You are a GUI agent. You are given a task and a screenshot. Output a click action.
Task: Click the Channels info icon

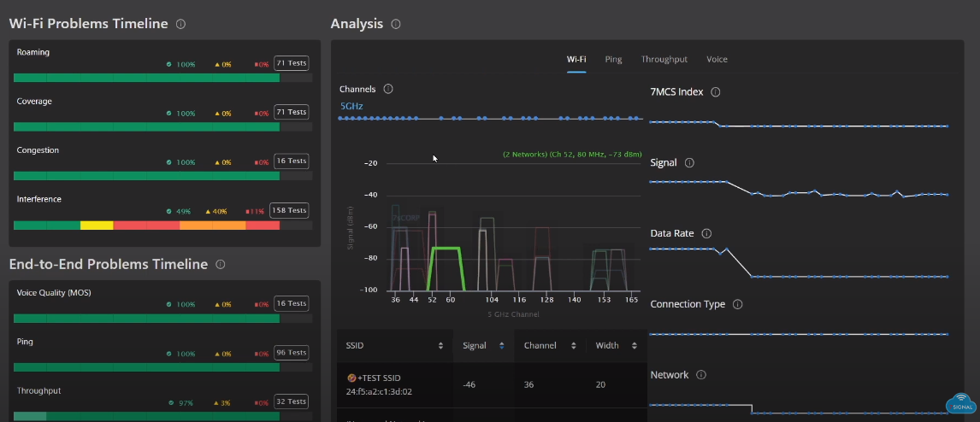point(388,89)
